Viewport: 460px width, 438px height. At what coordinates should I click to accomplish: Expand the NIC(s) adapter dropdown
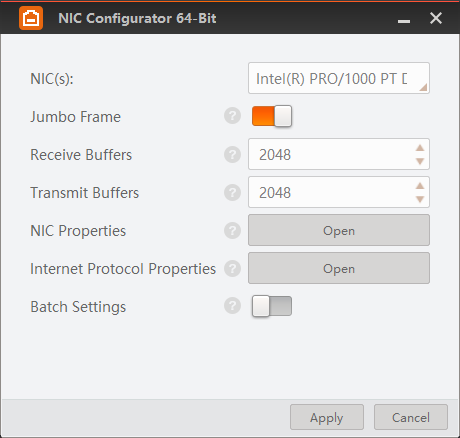339,78
